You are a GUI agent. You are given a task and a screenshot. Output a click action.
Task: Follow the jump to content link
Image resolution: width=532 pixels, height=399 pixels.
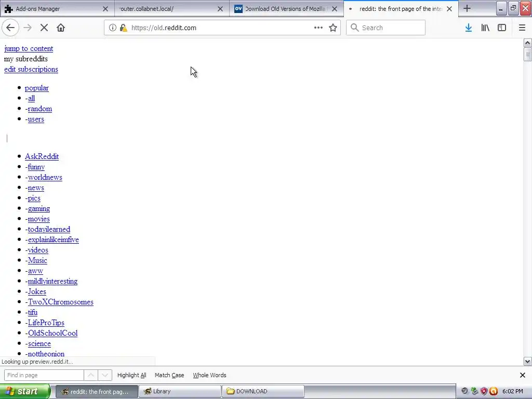pyautogui.click(x=29, y=48)
